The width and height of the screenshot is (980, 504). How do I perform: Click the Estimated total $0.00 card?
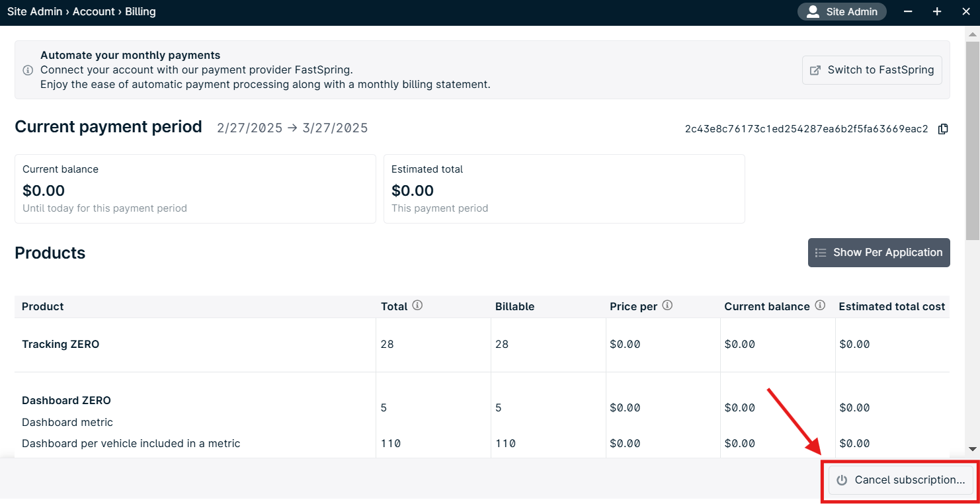(564, 189)
